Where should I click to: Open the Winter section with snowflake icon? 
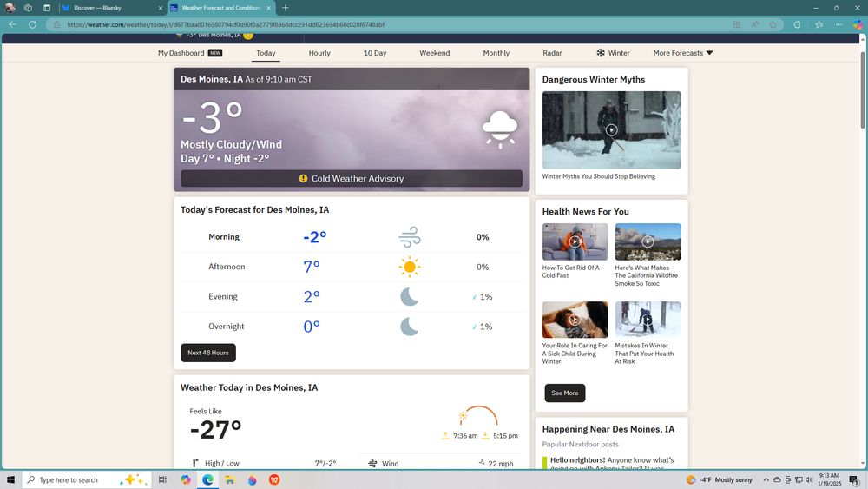click(613, 53)
